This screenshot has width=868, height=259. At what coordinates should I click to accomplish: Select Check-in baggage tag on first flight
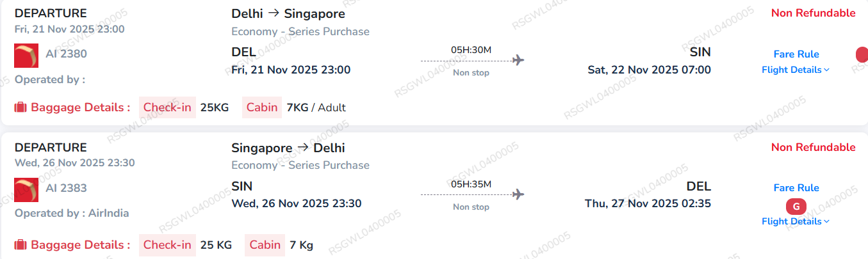tap(167, 107)
